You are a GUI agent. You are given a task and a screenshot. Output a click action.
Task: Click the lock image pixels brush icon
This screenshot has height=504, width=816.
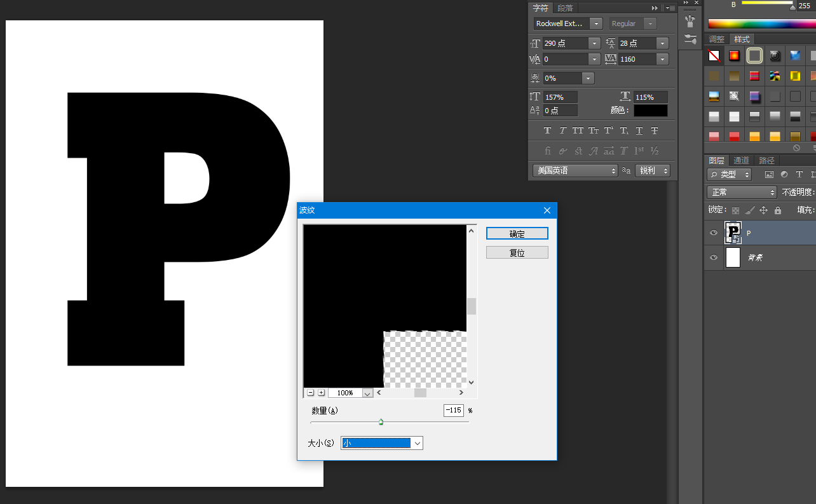[x=750, y=210]
